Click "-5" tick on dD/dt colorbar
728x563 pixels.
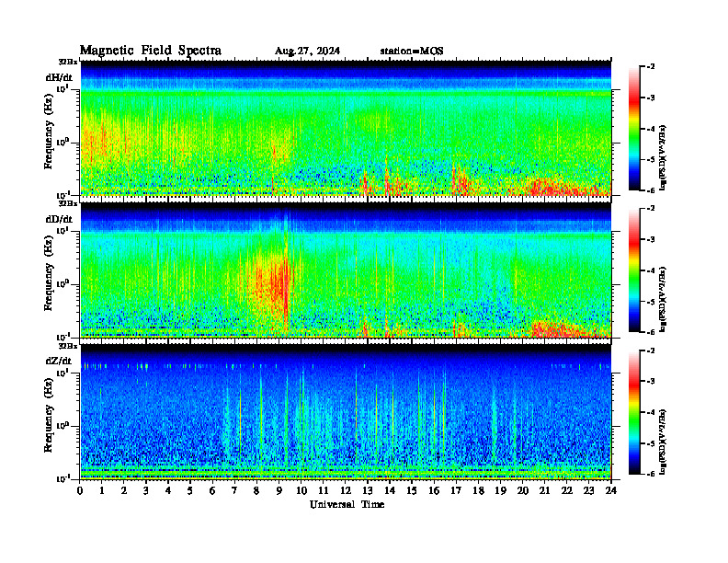651,302
